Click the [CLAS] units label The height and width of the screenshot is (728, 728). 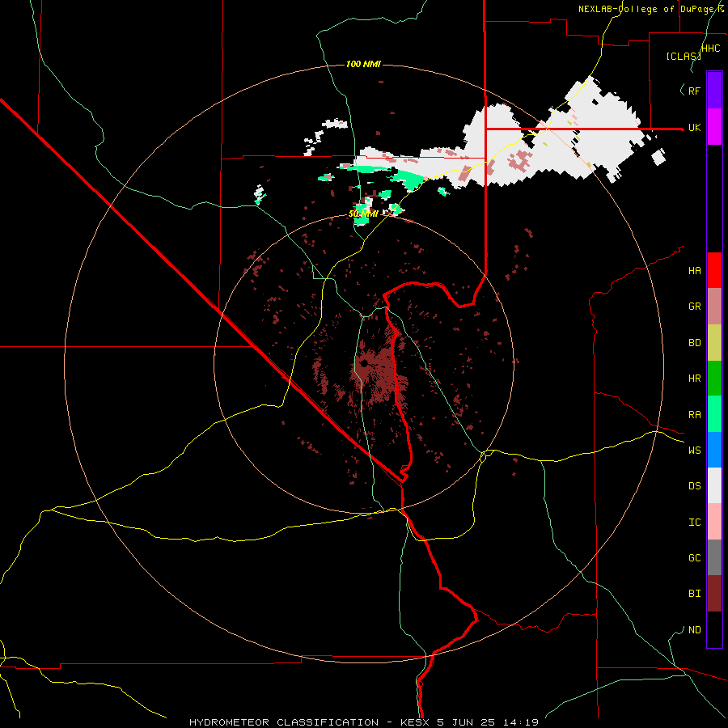point(683,57)
